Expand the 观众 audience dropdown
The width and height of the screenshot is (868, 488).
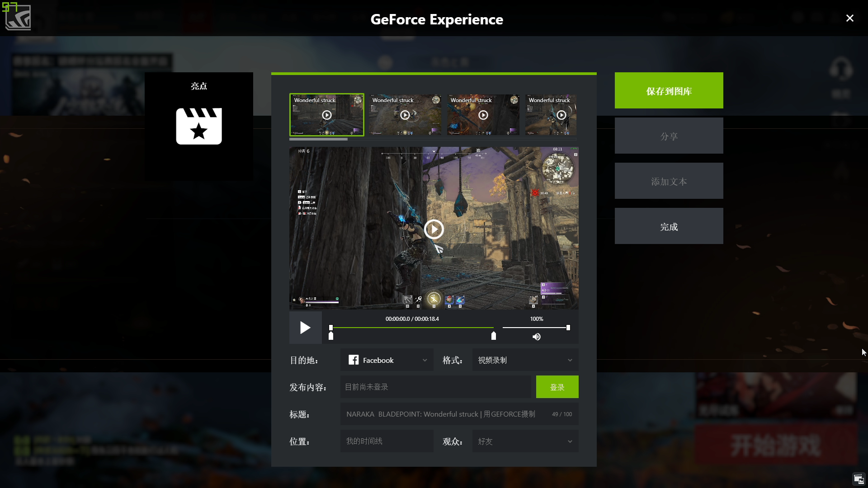[570, 441]
